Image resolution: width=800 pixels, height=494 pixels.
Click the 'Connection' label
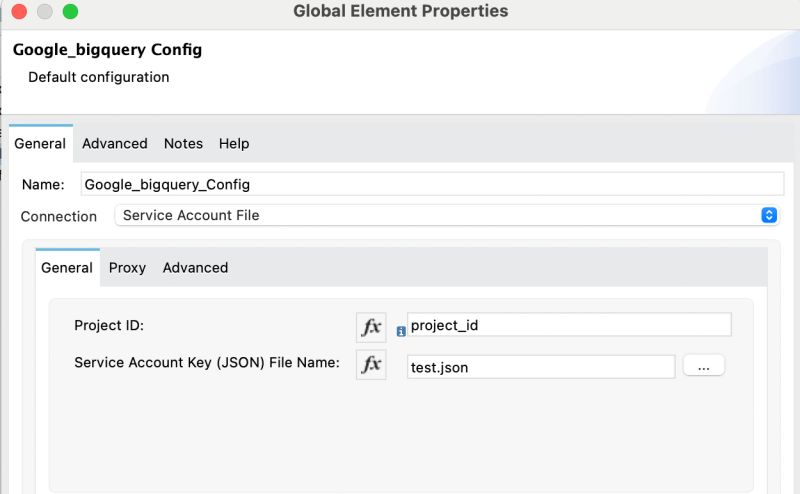[59, 216]
